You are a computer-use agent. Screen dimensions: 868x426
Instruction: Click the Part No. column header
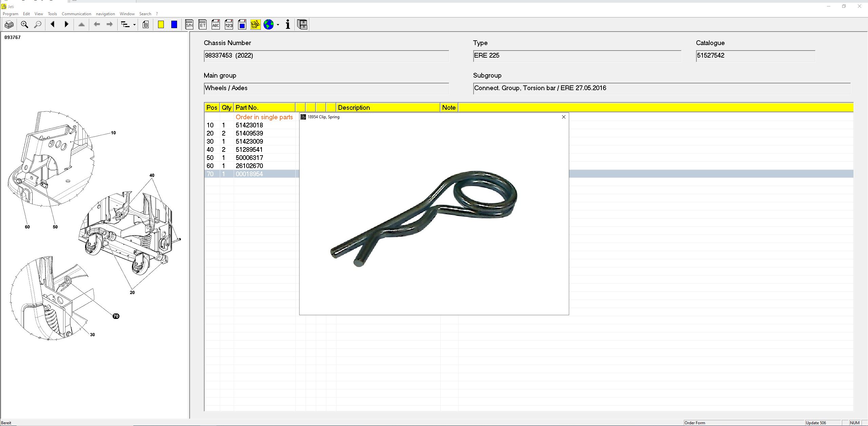point(264,107)
